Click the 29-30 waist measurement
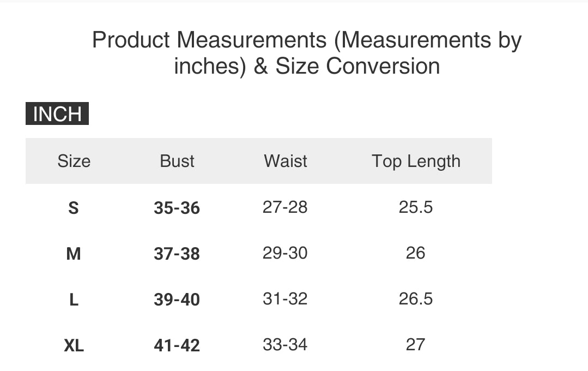The height and width of the screenshot is (371, 588). [285, 253]
